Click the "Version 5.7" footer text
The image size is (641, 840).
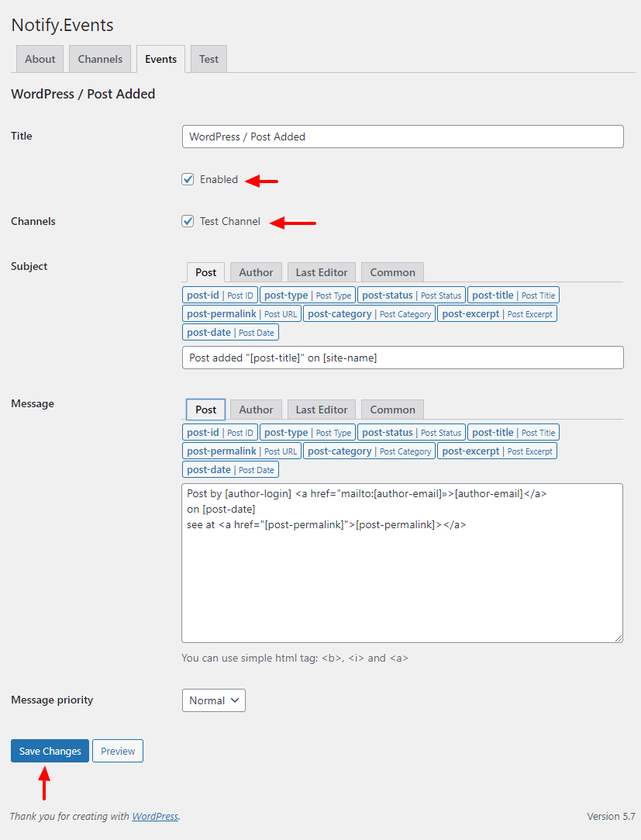pyautogui.click(x=611, y=817)
